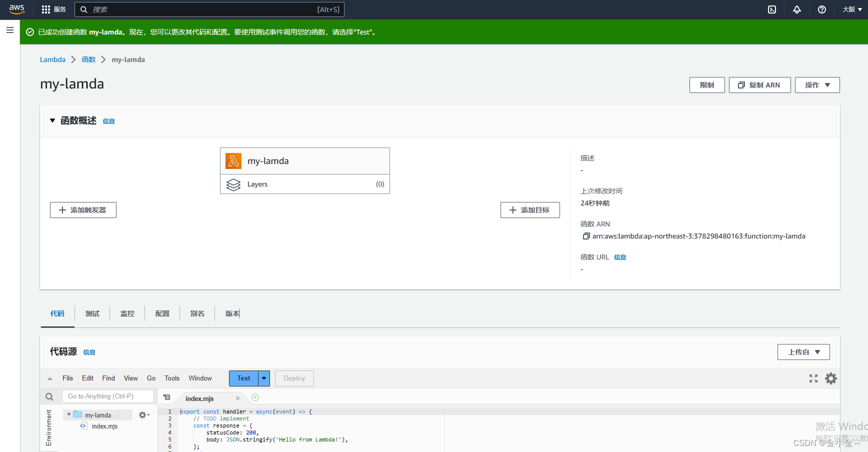868x452 pixels.
Task: Go to the 函数 breadcrumb link
Action: [x=88, y=59]
